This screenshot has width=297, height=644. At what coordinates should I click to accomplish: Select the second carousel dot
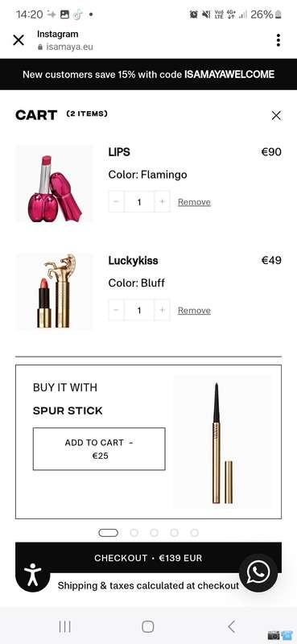[134, 533]
